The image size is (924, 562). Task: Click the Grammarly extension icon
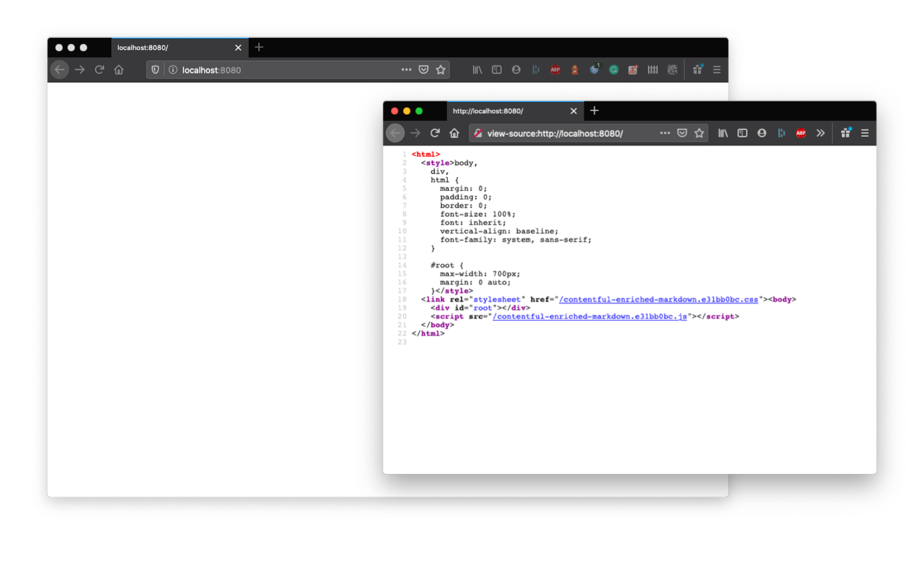[x=613, y=69]
